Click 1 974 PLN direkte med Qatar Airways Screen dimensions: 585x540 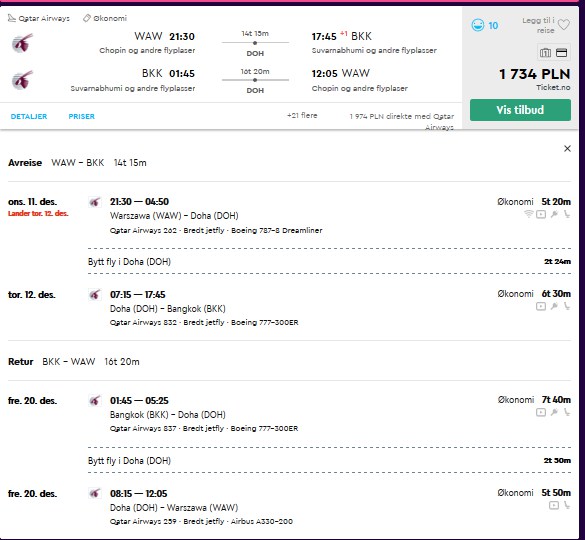click(402, 122)
